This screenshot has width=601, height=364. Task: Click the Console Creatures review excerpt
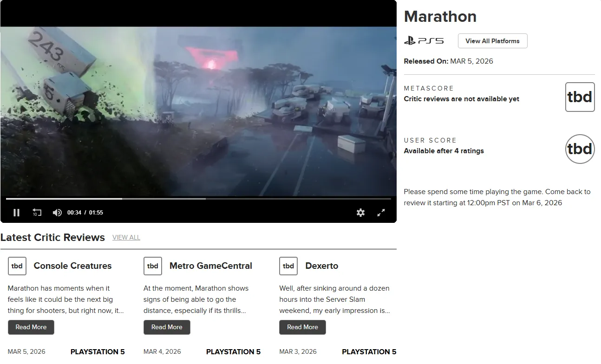pyautogui.click(x=66, y=299)
